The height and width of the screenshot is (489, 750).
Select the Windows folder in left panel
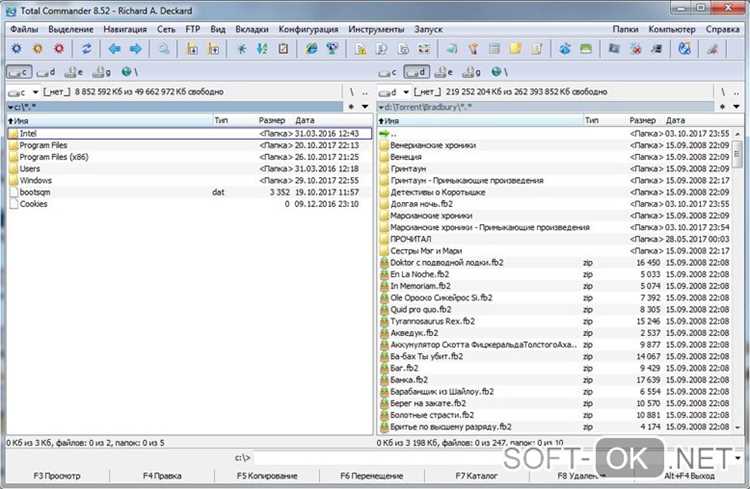coord(189,180)
